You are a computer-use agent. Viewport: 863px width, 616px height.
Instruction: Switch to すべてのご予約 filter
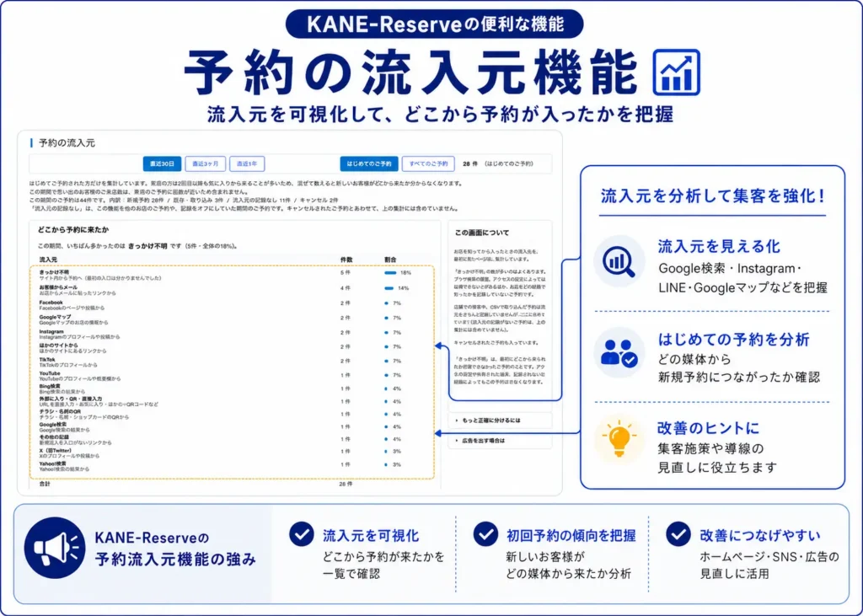tap(428, 164)
